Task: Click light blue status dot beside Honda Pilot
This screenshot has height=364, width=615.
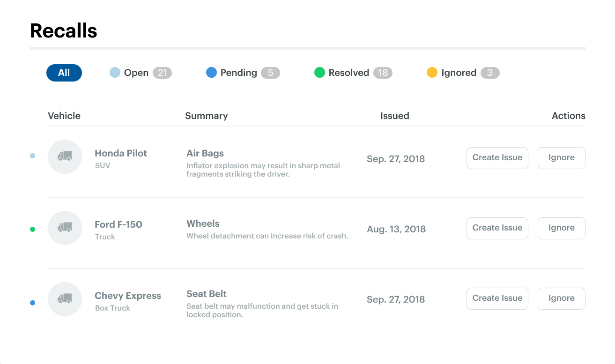Action: click(x=32, y=156)
